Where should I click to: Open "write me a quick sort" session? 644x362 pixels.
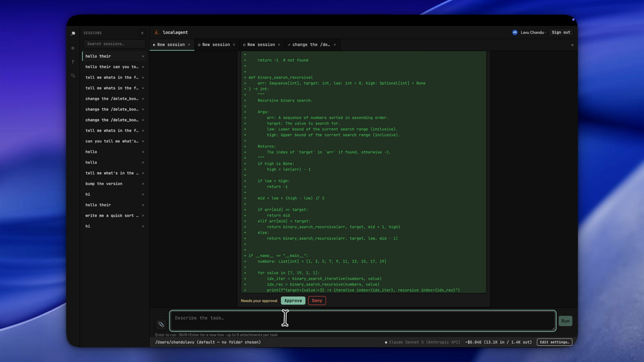[114, 216]
